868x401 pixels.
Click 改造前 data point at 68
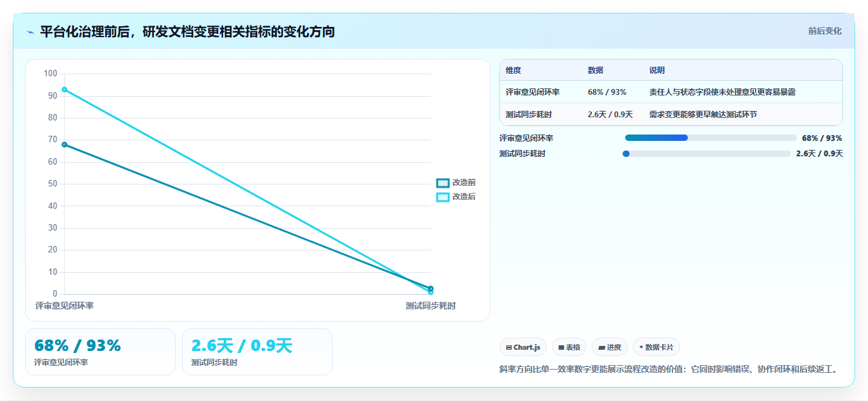(64, 144)
